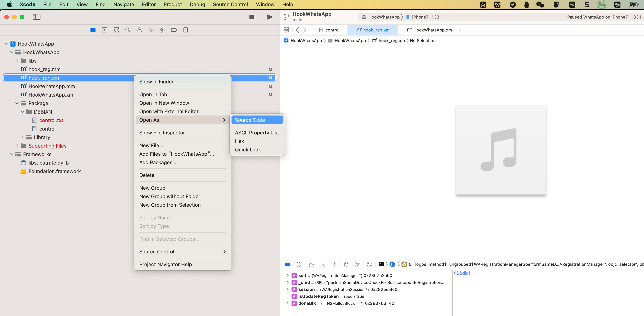Image resolution: width=644 pixels, height=316 pixels.
Task: Open the Source Control context submenu
Action: coord(183,252)
